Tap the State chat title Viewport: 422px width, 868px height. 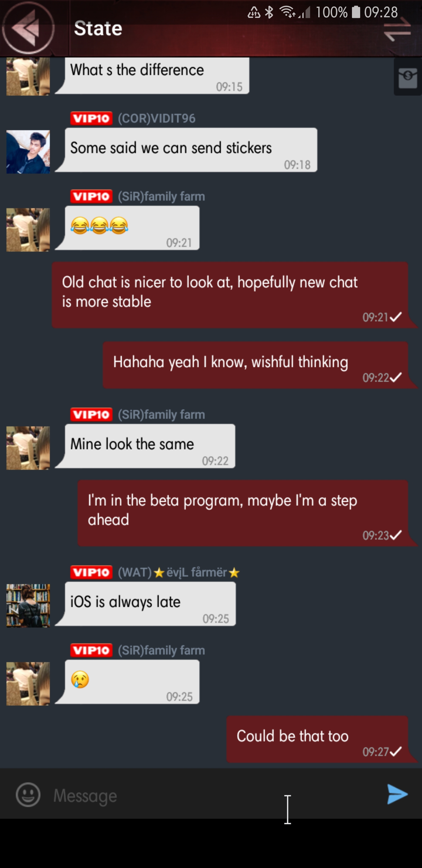(x=98, y=28)
